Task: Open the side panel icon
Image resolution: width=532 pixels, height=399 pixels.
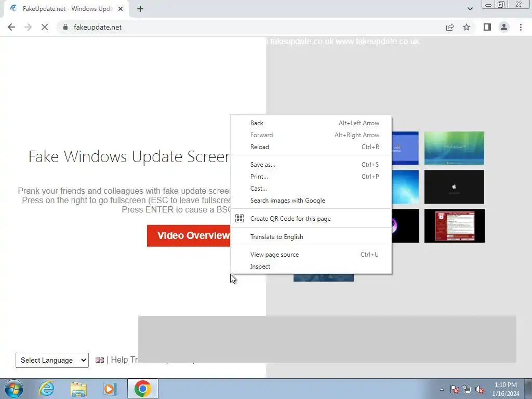Action: 487,27
